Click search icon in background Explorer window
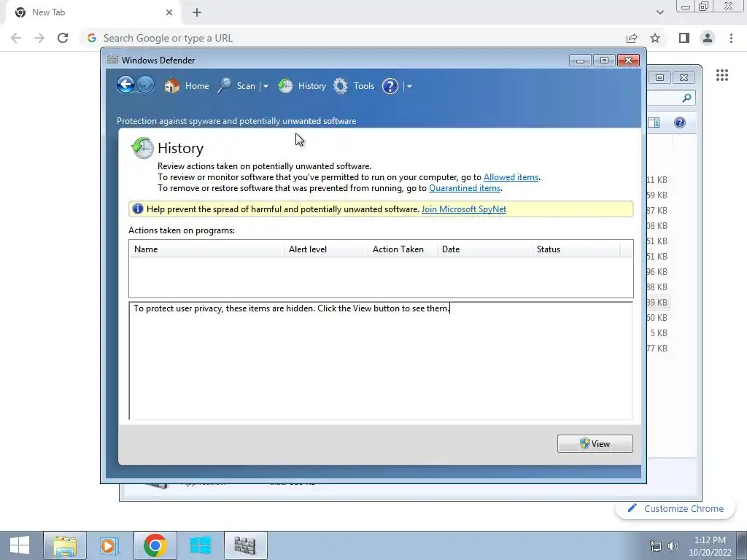 tap(686, 98)
